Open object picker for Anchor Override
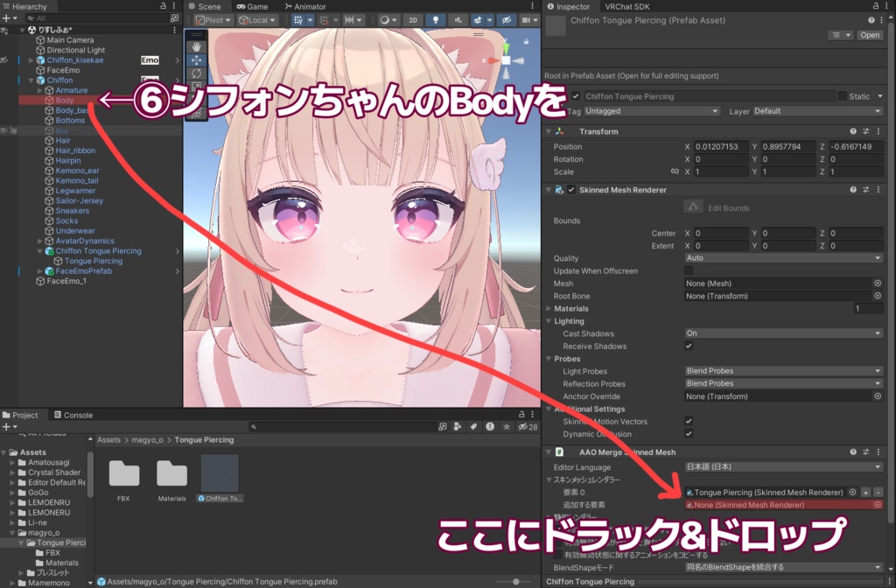Image resolution: width=896 pixels, height=588 pixels. pyautogui.click(x=877, y=396)
